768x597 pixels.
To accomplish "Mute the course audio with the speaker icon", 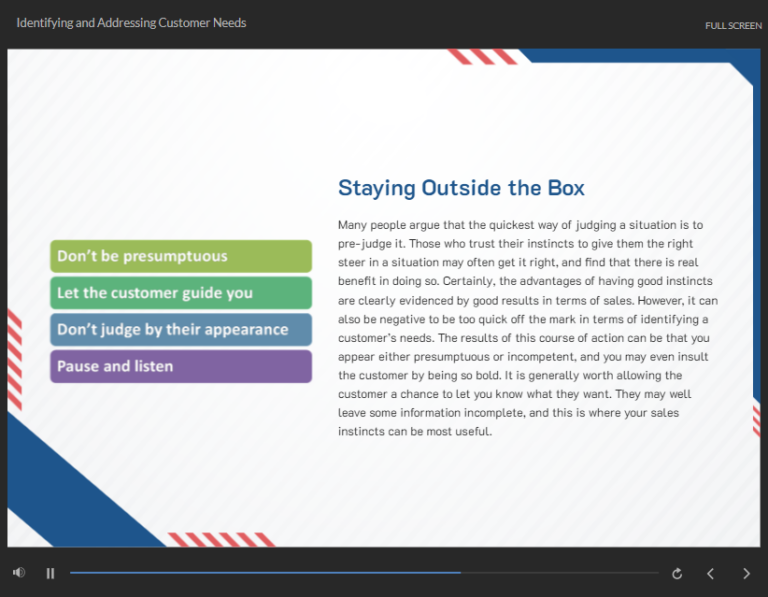I will tap(19, 573).
